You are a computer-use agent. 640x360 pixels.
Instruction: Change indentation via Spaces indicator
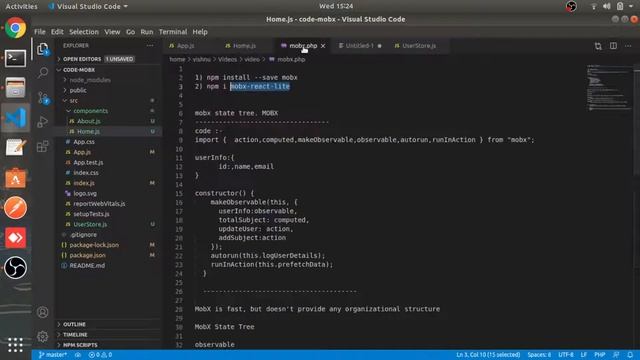[x=539, y=355]
